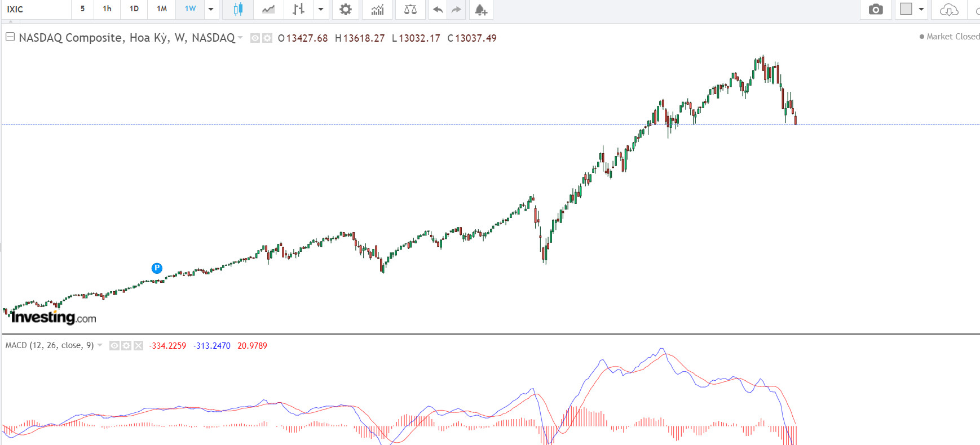Open layout options dropdown arrow near square
The image size is (980, 445).
pyautogui.click(x=921, y=9)
